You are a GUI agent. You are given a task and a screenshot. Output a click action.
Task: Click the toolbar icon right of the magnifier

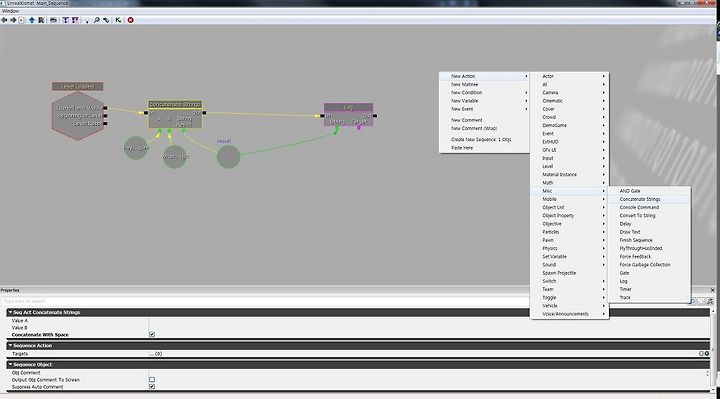[106, 20]
